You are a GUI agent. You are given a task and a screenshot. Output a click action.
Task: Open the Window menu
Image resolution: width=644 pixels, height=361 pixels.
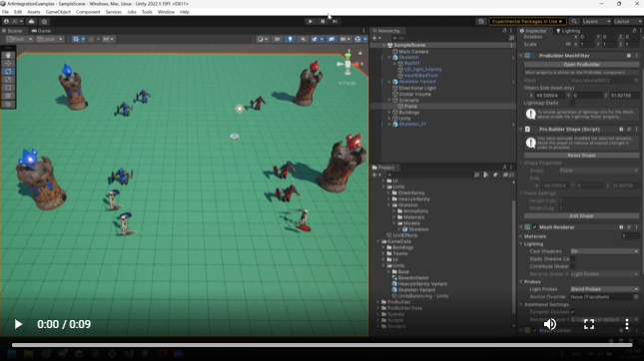click(166, 12)
